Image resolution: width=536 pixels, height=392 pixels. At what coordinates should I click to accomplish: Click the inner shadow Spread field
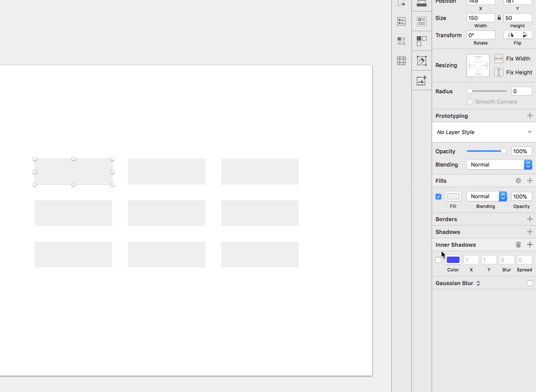point(524,260)
